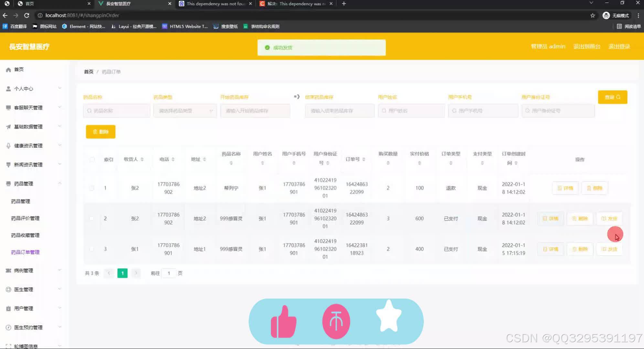The image size is (644, 349).
Task: Open the browser three-dot menu
Action: tap(638, 15)
